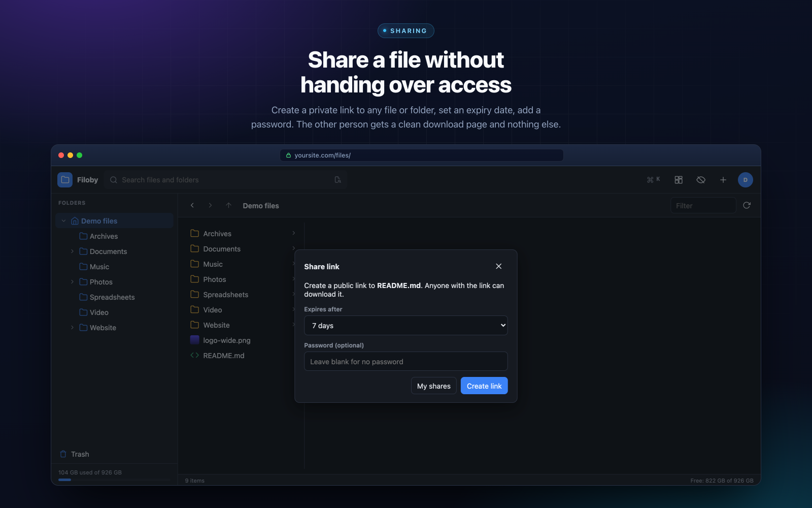This screenshot has width=812, height=508.
Task: Click the plus icon to add new
Action: 723,180
